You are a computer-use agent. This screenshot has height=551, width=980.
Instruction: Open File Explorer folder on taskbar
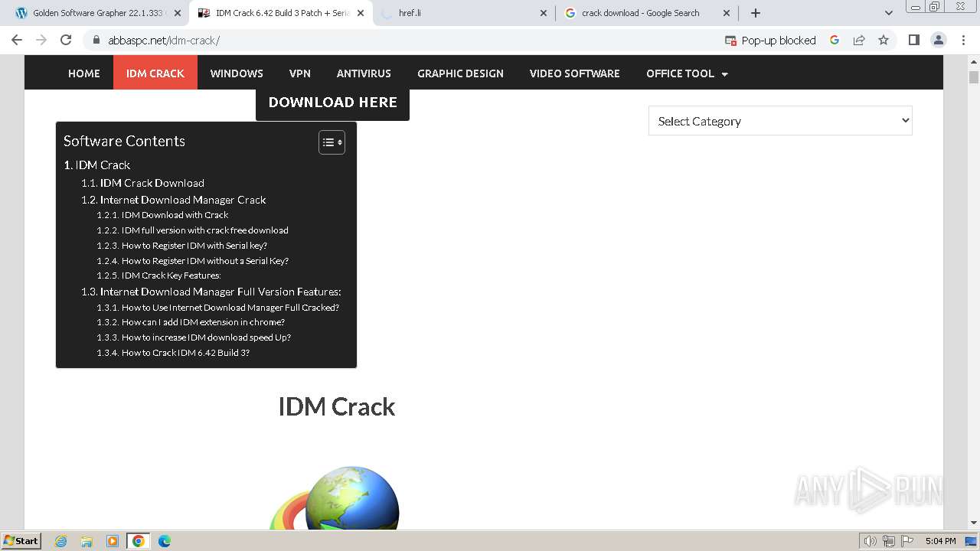pyautogui.click(x=87, y=541)
